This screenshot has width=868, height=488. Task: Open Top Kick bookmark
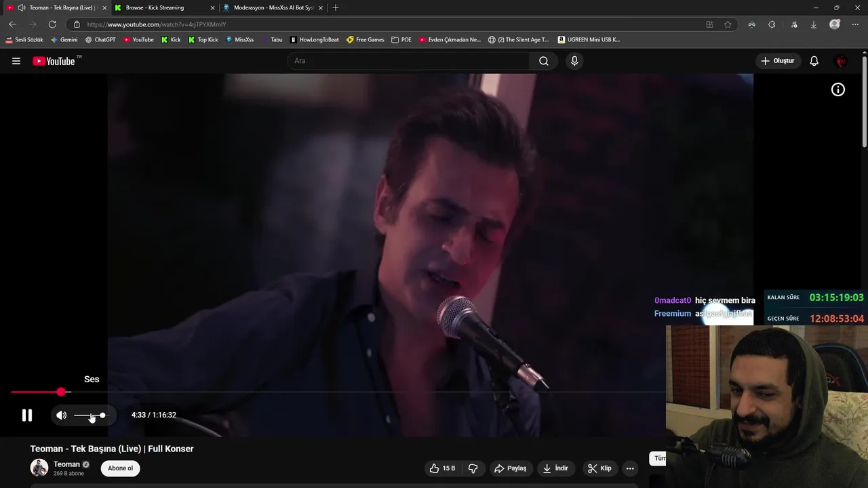203,39
